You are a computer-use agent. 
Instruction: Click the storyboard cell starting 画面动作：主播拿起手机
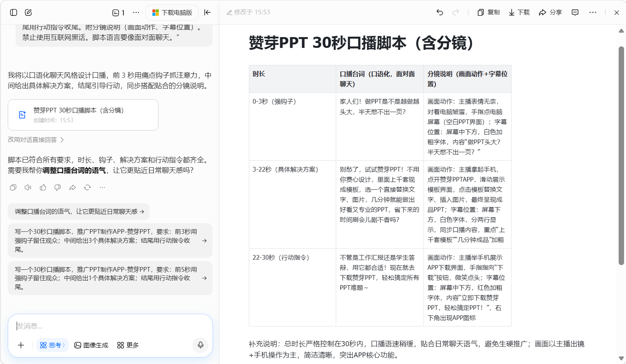pos(468,204)
